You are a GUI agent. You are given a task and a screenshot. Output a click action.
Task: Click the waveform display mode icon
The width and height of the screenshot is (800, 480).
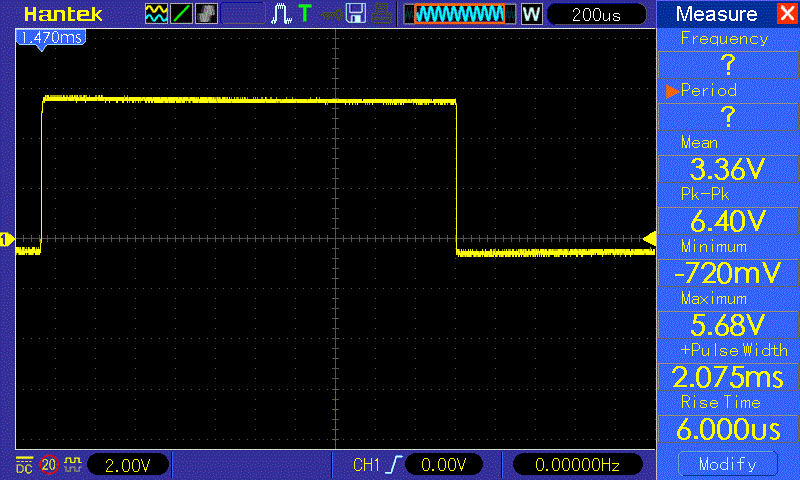157,14
